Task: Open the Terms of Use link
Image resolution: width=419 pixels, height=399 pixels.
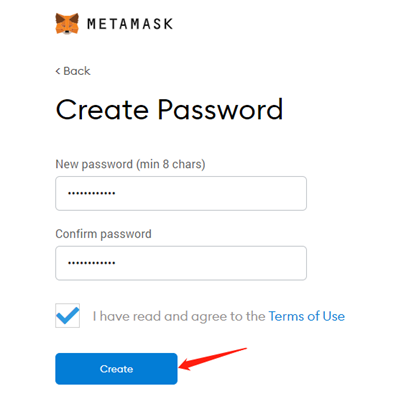Action: point(307,316)
